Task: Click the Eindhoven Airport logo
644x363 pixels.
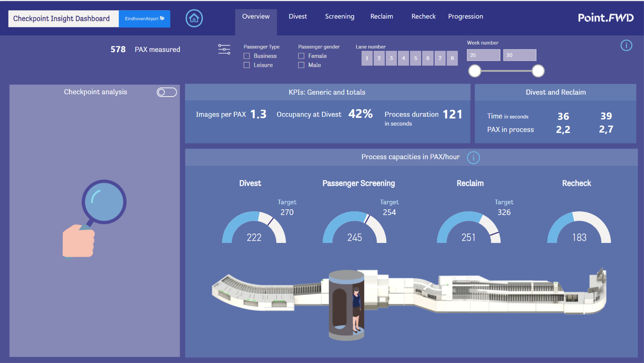Action: click(x=144, y=19)
